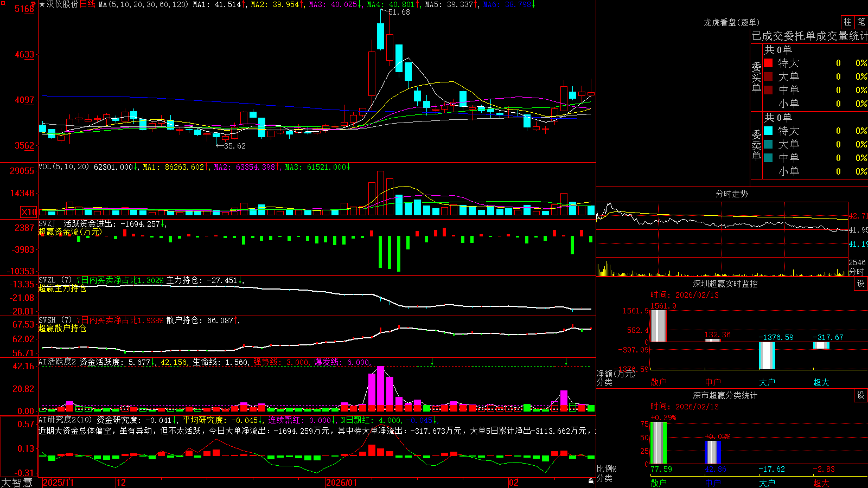The image size is (868, 488).
Task: Click the 已成交委托单成交量统计 header
Action: tap(809, 36)
